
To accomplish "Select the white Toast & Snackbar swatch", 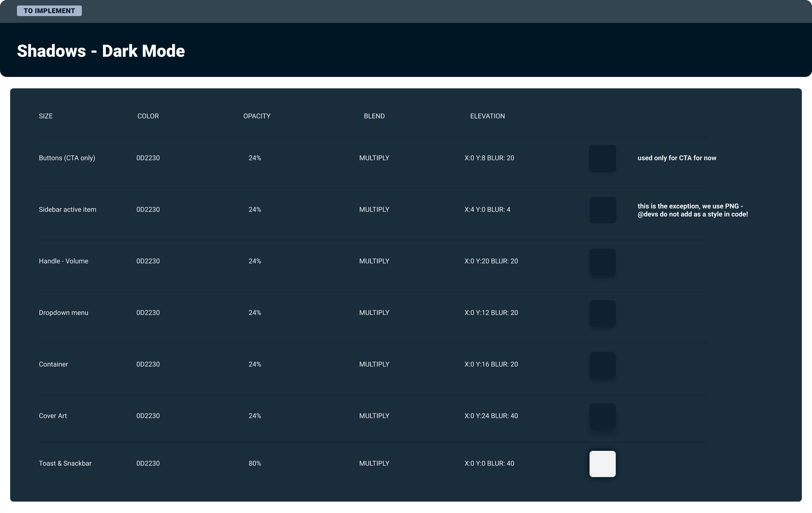I will tap(602, 464).
